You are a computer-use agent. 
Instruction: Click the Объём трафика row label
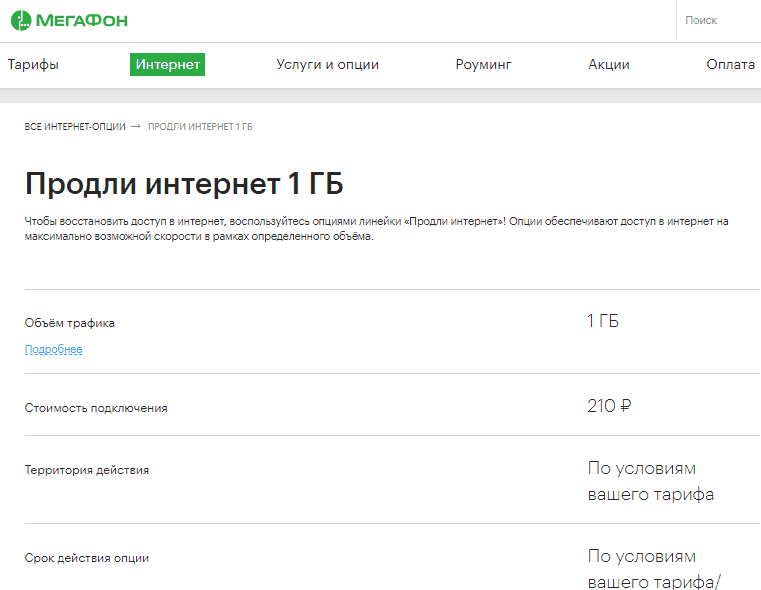[70, 323]
